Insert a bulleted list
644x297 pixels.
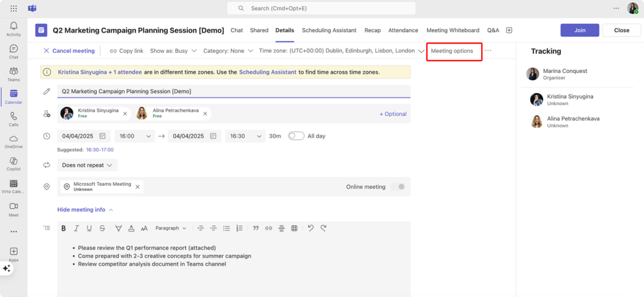point(226,228)
